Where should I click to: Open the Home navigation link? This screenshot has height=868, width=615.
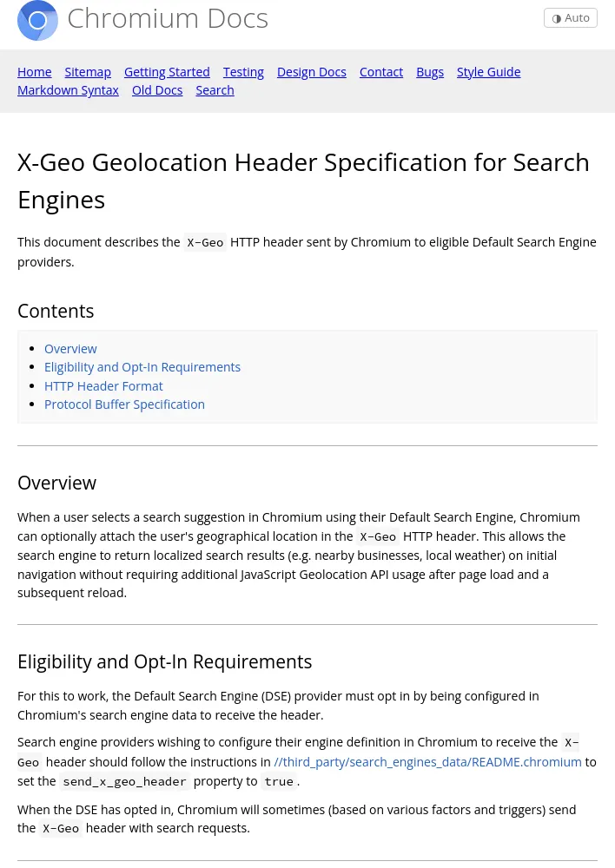coord(35,72)
